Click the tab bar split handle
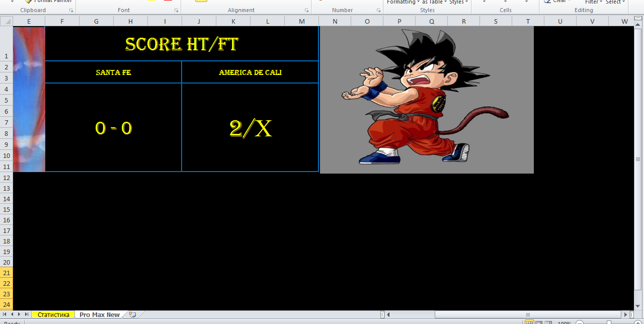Screen dimensions: 644x324 pos(382,315)
